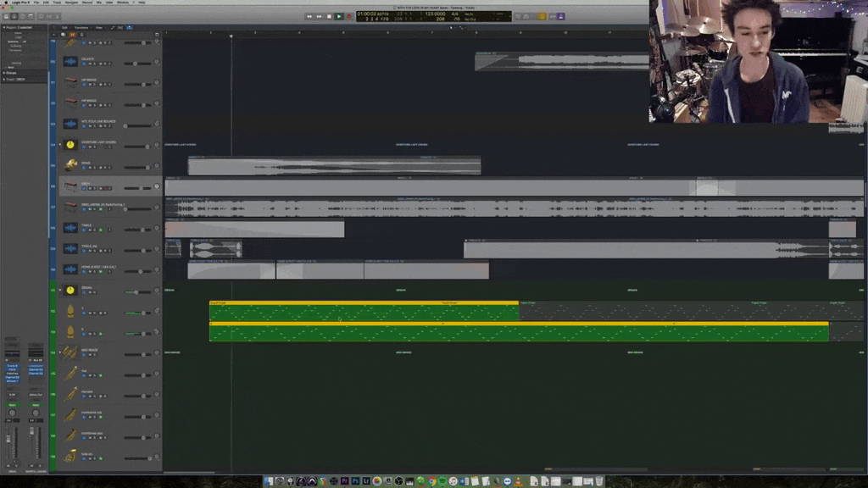Click the Add Track plus button
Viewport: 868px width, 488px height.
click(54, 34)
